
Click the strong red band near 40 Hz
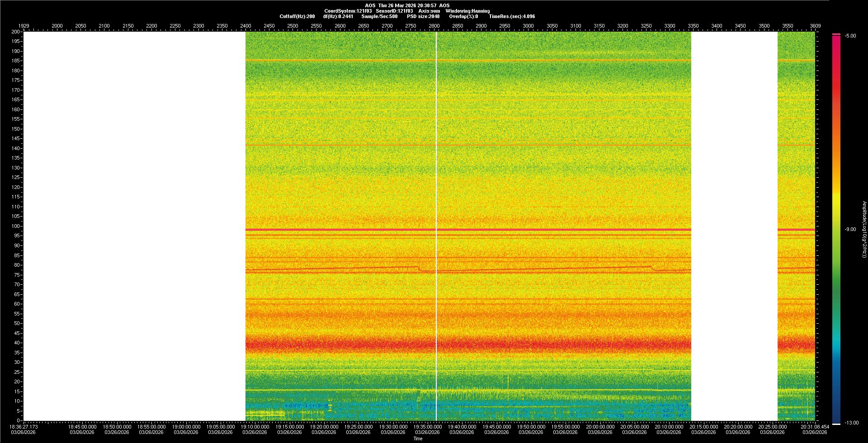tap(468, 344)
